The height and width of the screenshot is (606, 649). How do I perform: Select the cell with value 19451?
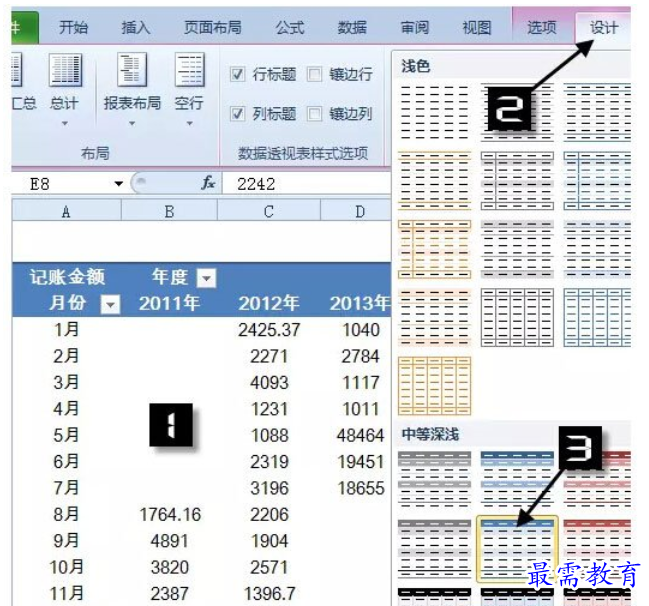361,462
